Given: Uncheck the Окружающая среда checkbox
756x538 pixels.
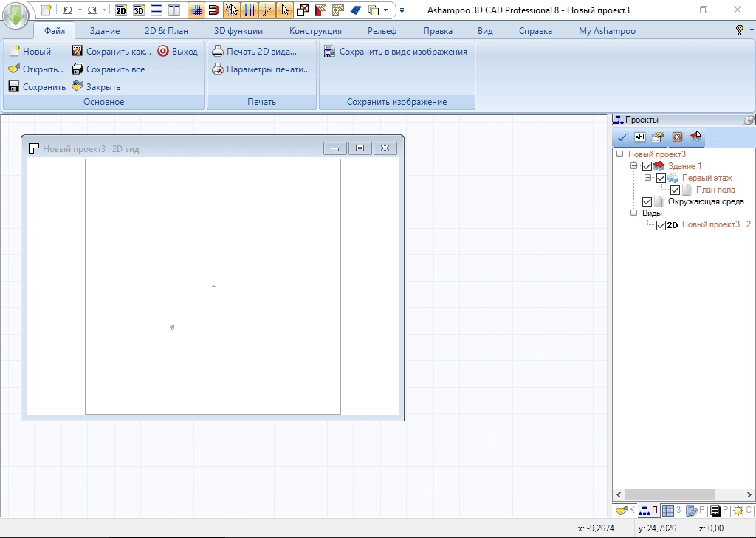Looking at the screenshot, I should click(647, 202).
